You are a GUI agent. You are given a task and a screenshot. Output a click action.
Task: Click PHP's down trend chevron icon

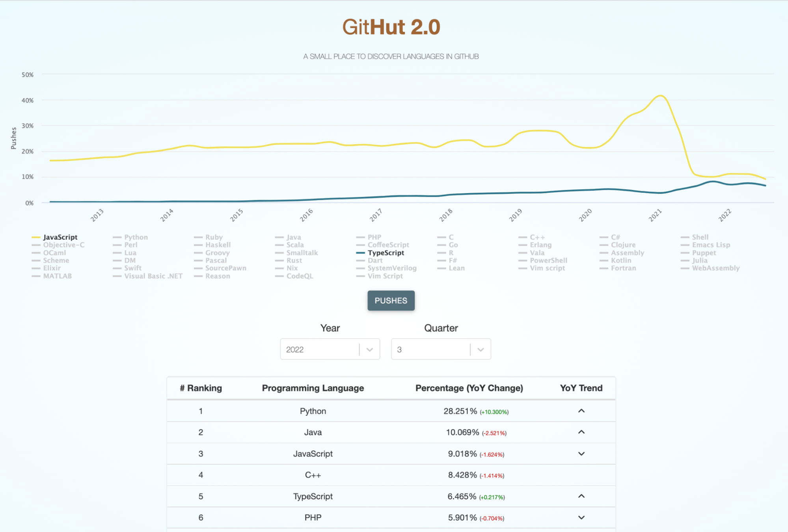tap(581, 517)
